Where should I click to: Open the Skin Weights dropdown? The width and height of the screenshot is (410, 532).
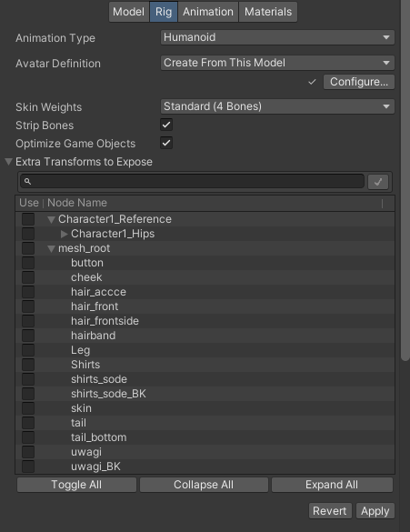(277, 106)
